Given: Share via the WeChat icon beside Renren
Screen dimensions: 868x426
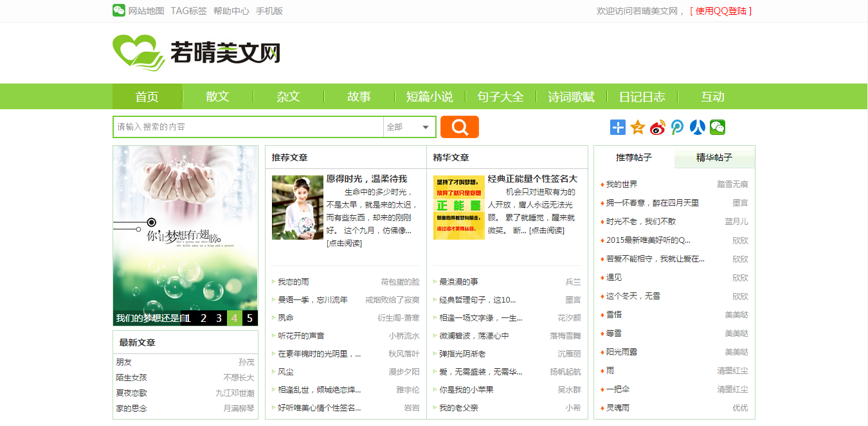Looking at the screenshot, I should tap(718, 127).
